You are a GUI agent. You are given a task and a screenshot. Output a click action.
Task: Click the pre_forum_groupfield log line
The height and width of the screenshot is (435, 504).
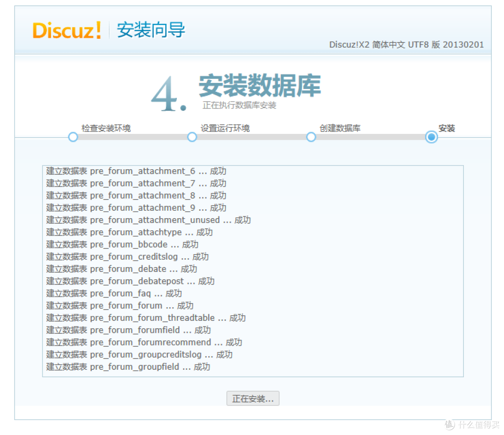(x=128, y=366)
